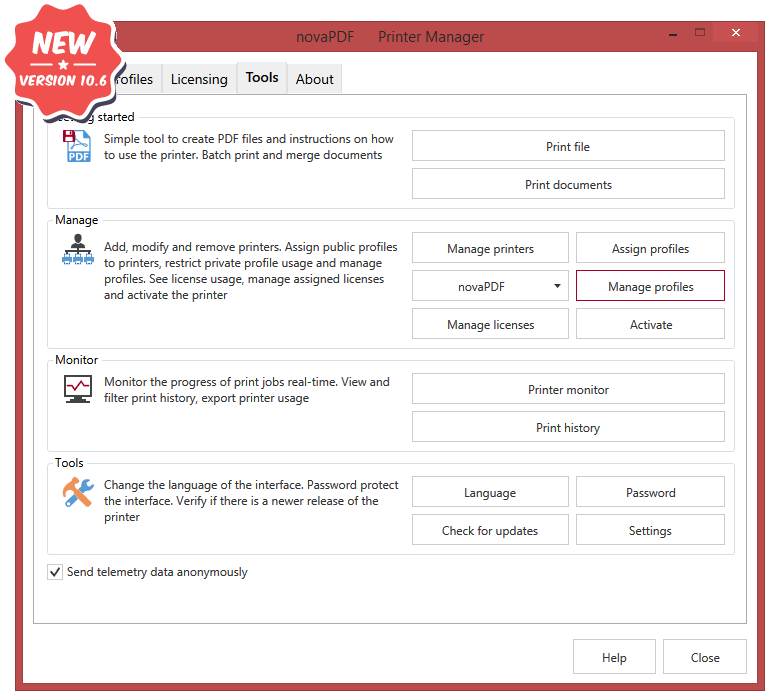Screen dimensions: 765x691
Task: Click the novaPDF Printer Manager window title
Action: [390, 37]
